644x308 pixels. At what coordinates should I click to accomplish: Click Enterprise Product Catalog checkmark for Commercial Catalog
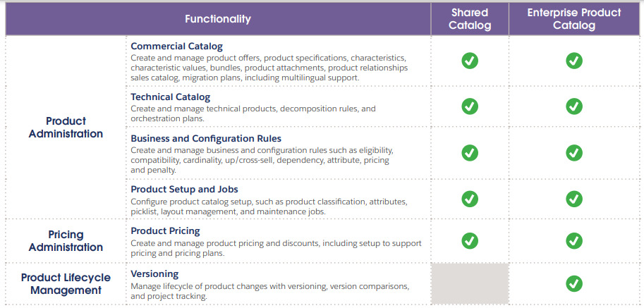pos(574,61)
